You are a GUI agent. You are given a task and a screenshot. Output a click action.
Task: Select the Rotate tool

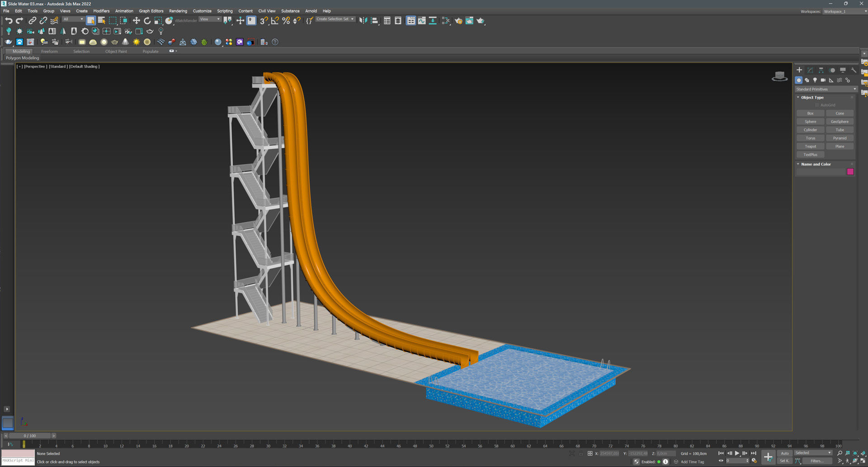click(x=147, y=20)
